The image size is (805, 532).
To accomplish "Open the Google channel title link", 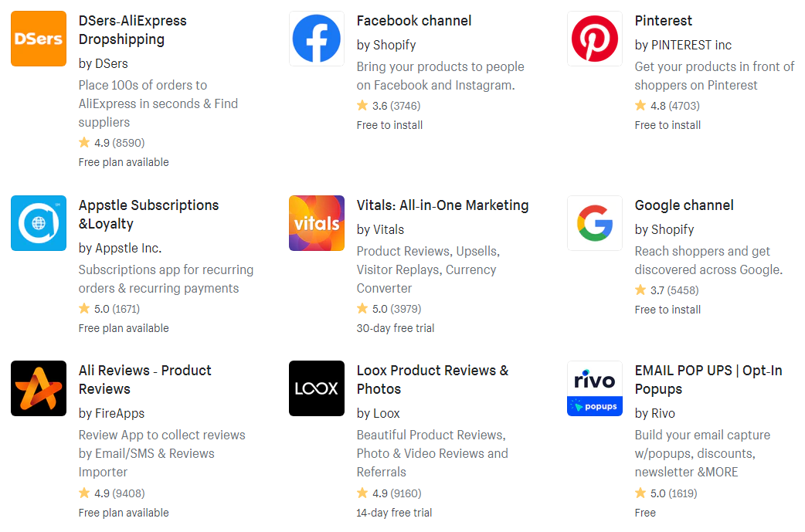I will pos(684,205).
